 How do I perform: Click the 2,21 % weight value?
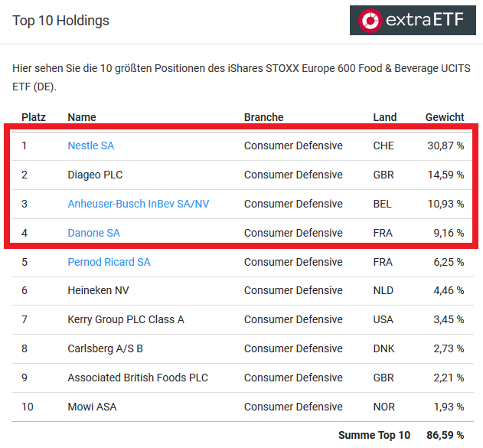[449, 378]
